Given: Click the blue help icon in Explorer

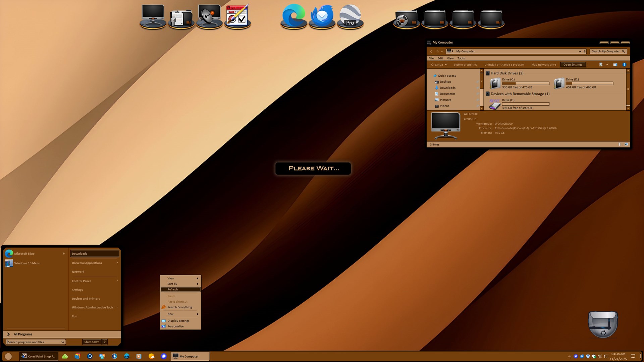Looking at the screenshot, I should click(624, 65).
